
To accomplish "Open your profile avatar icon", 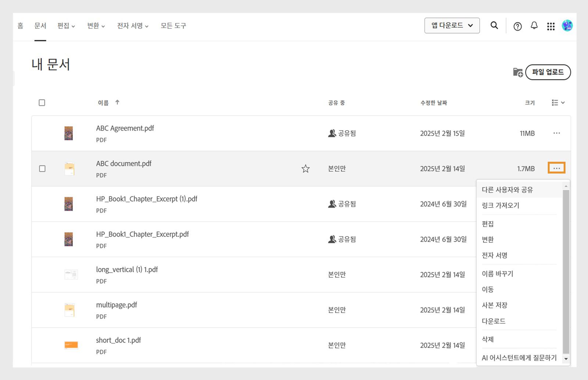I will coord(567,26).
